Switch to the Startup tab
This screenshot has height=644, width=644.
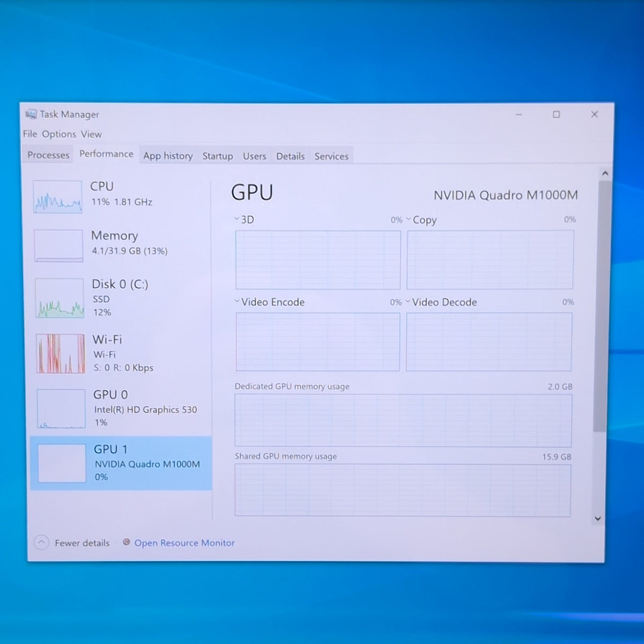tap(217, 156)
